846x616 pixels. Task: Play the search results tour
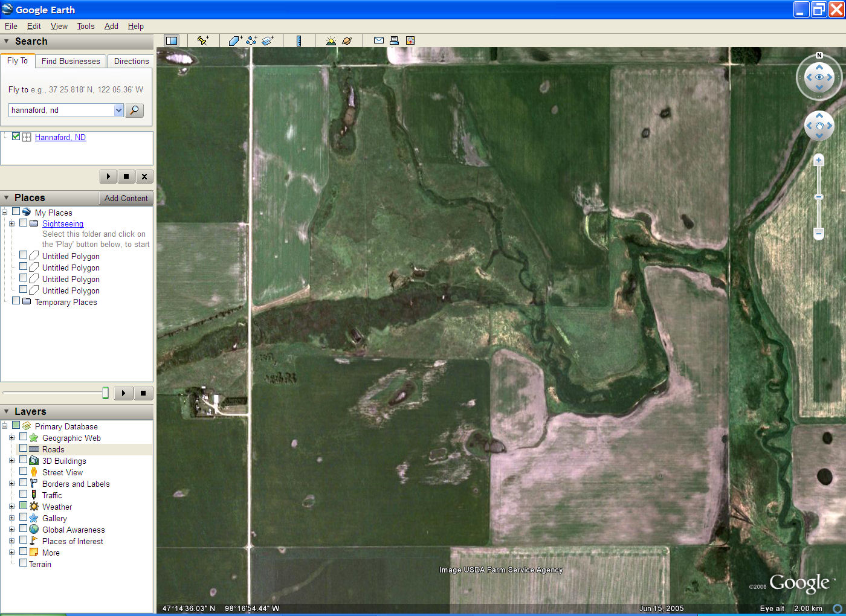coord(108,176)
